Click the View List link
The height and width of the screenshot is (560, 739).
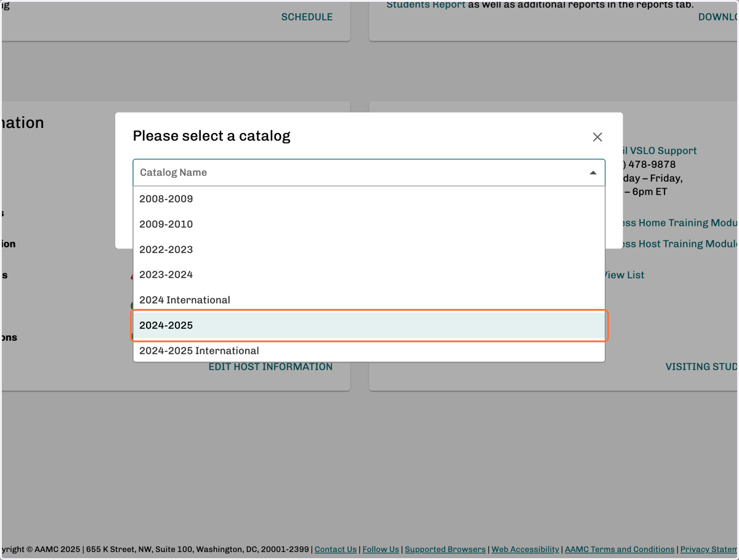tap(623, 275)
